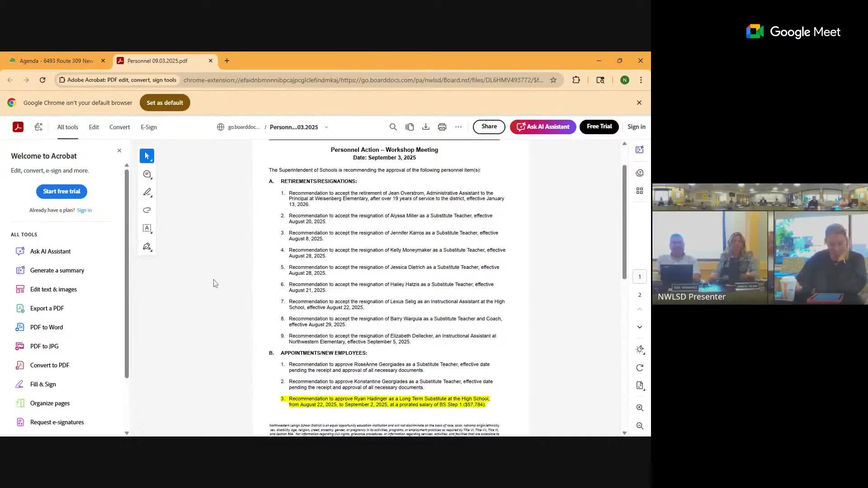Image resolution: width=868 pixels, height=488 pixels.
Task: Expand the Personn...03.2025 filename dropdown
Action: (x=326, y=127)
